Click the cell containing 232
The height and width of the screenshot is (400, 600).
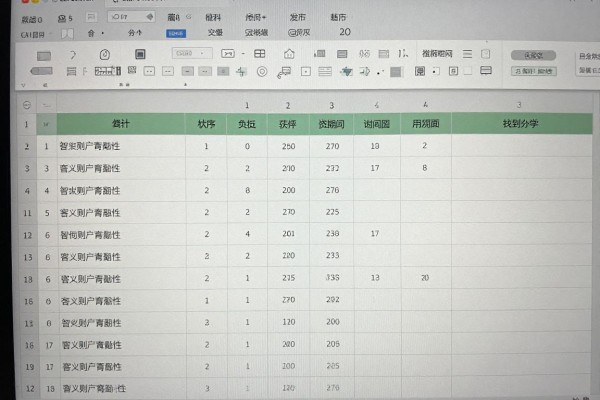click(332, 168)
